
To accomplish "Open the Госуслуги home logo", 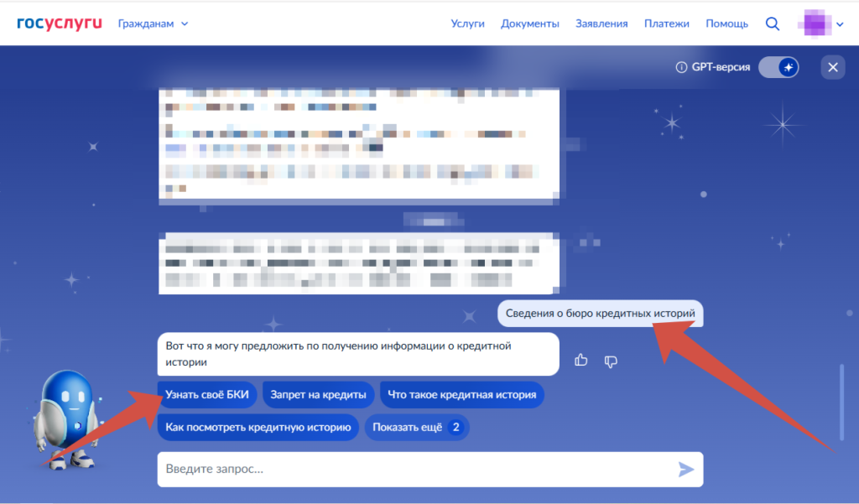I will pyautogui.click(x=60, y=23).
